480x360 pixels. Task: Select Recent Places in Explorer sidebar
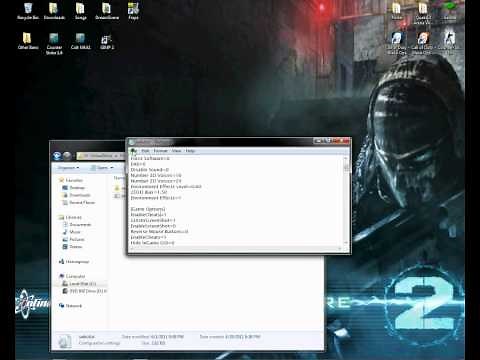click(x=79, y=202)
